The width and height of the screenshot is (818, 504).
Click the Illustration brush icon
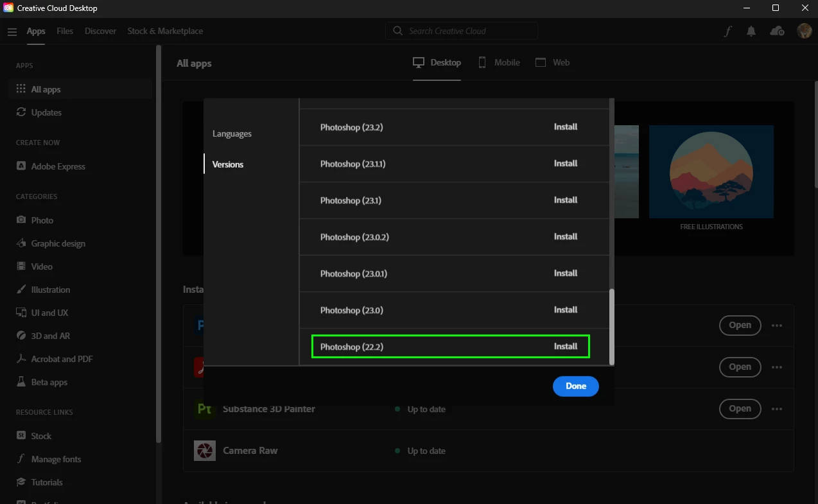[21, 290]
